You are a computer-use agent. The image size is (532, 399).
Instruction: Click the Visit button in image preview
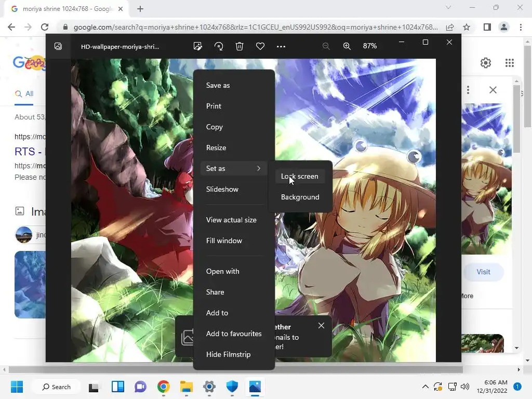pyautogui.click(x=483, y=272)
